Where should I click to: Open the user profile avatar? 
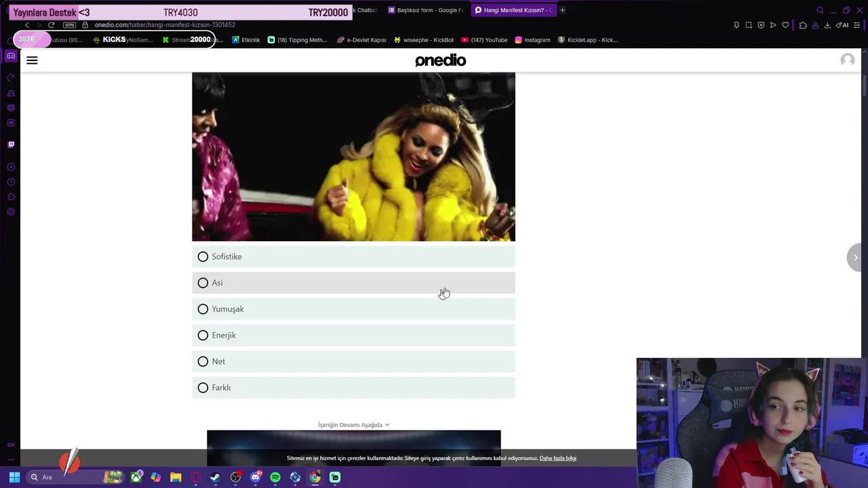coord(847,60)
